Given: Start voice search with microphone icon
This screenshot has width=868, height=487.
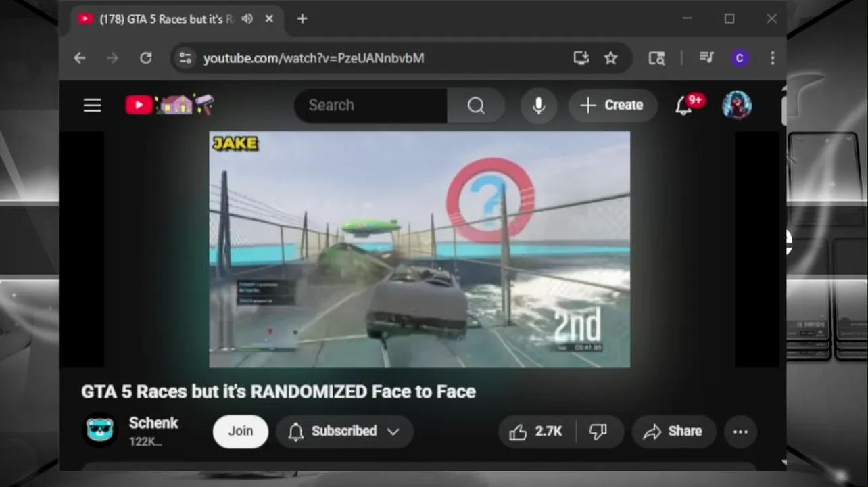Looking at the screenshot, I should [539, 106].
